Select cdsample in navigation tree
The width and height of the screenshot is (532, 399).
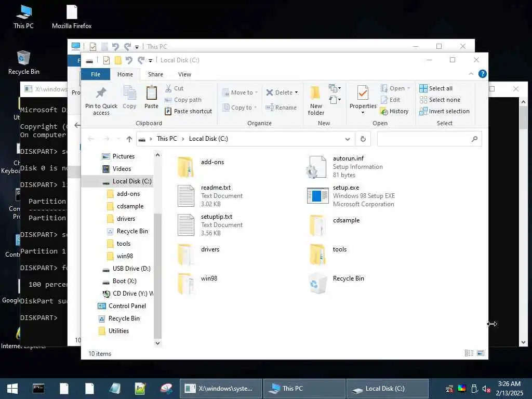pos(125,206)
